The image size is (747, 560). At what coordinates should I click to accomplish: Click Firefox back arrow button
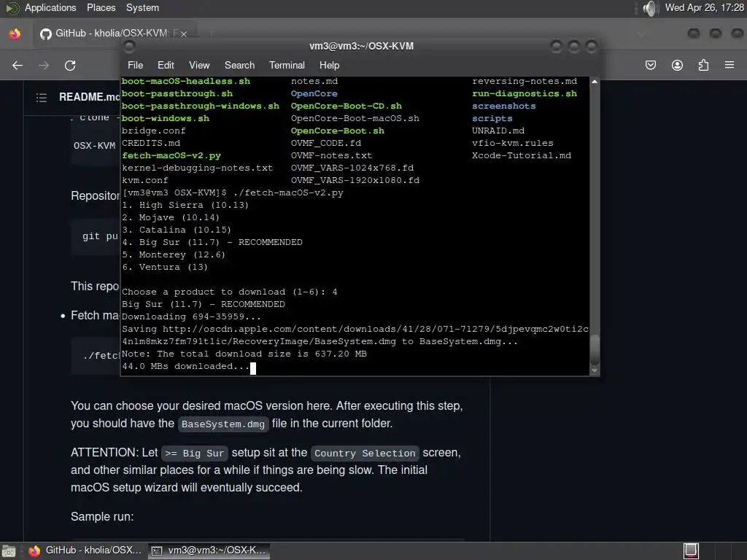tap(18, 65)
